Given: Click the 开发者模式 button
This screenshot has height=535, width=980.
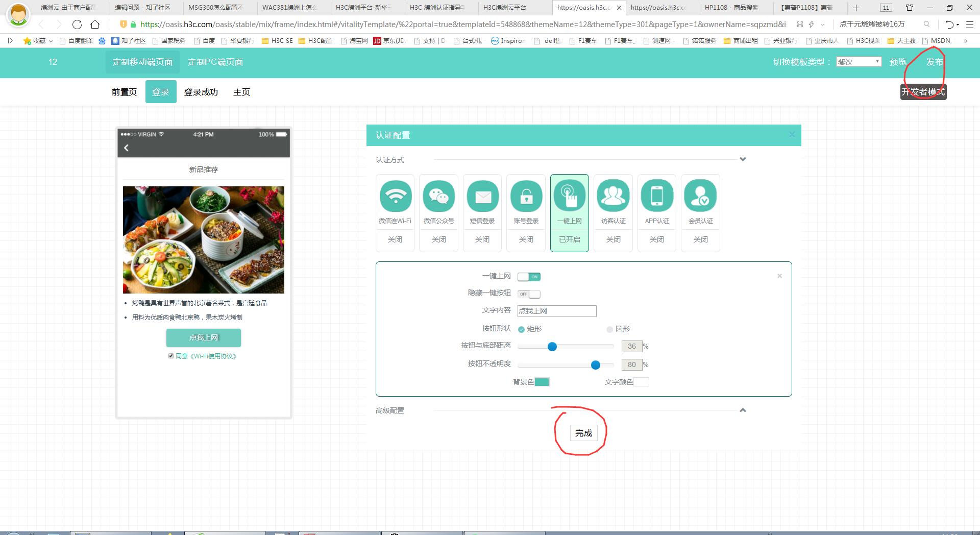Looking at the screenshot, I should [x=923, y=92].
